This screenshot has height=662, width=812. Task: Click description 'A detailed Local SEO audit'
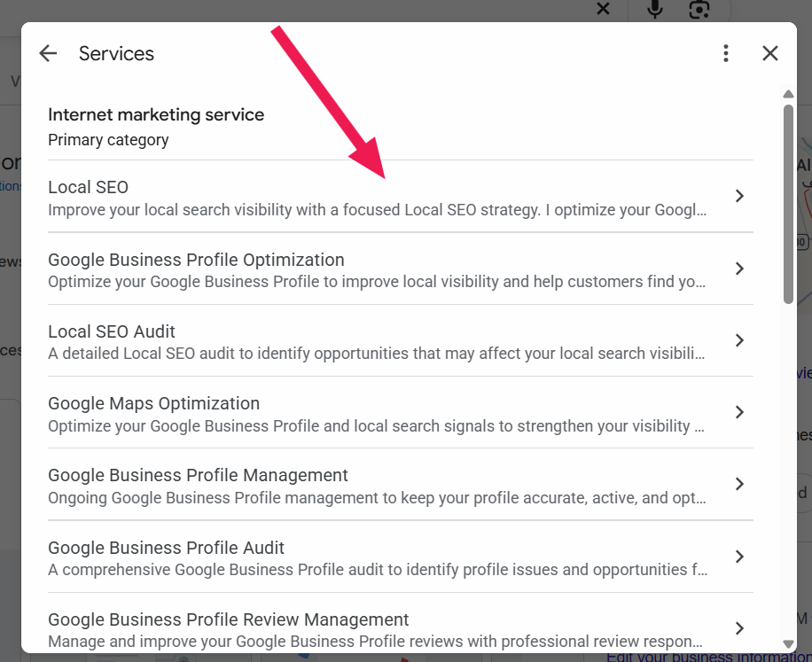pyautogui.click(x=377, y=354)
